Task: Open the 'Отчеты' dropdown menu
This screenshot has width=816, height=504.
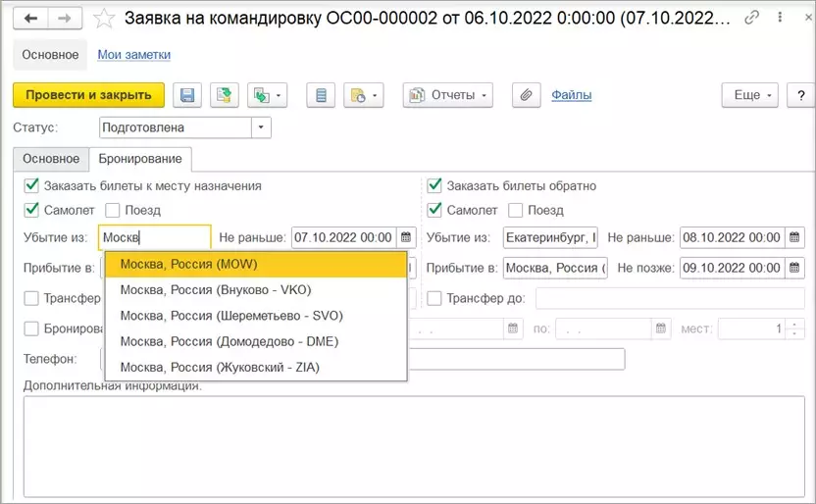Action: click(x=447, y=95)
